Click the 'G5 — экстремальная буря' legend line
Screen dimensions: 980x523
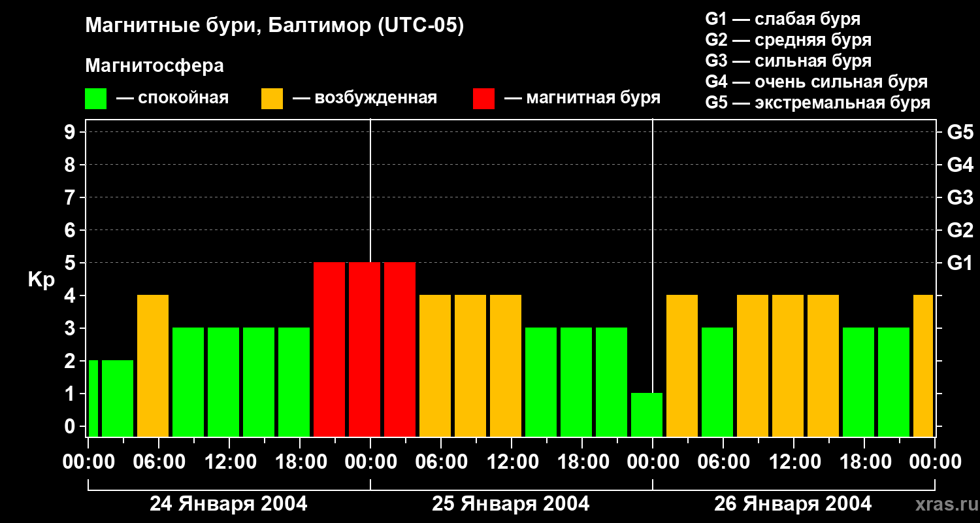click(817, 103)
